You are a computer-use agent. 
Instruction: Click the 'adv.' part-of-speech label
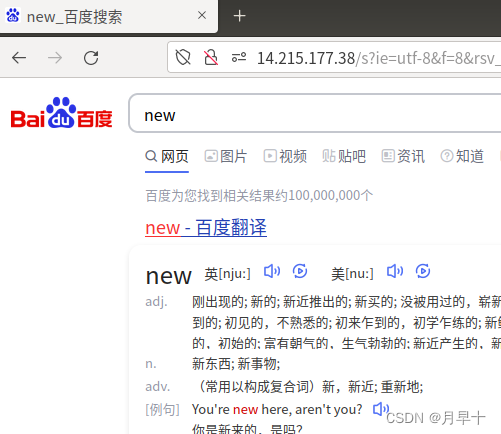158,387
